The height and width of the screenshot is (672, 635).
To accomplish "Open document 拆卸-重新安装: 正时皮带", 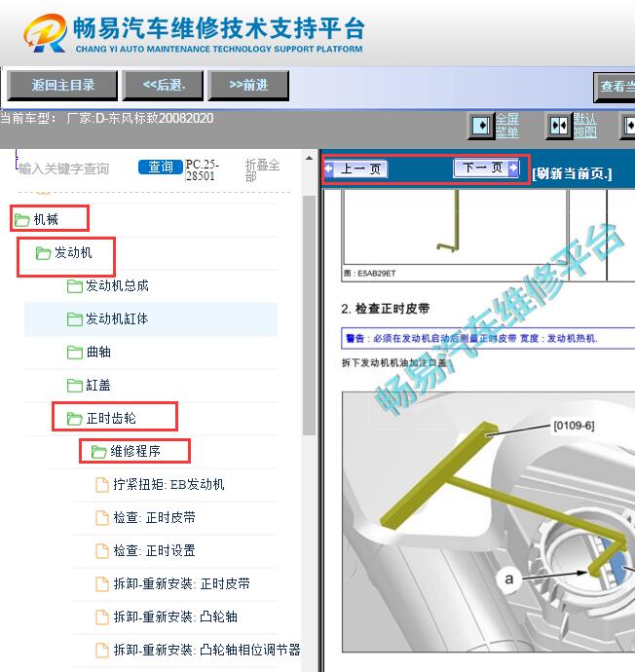I will (x=182, y=583).
